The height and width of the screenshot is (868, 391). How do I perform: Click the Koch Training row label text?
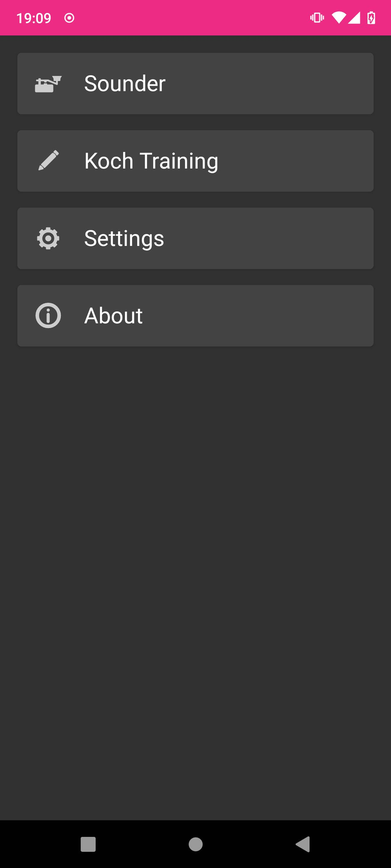pyautogui.click(x=151, y=160)
